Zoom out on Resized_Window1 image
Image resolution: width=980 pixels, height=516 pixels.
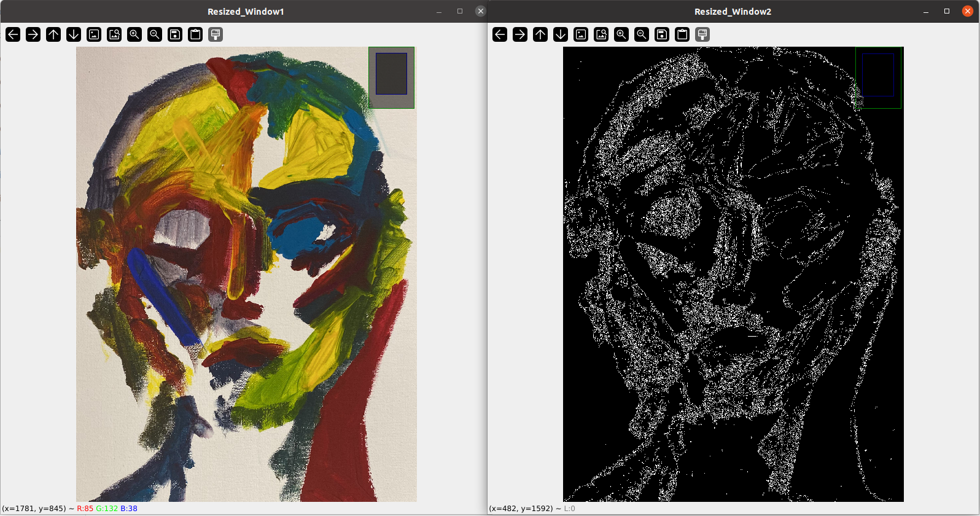pos(155,34)
